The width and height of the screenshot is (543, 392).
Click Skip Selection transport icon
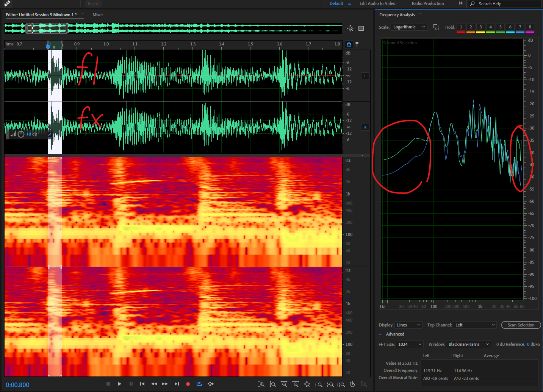click(x=211, y=384)
